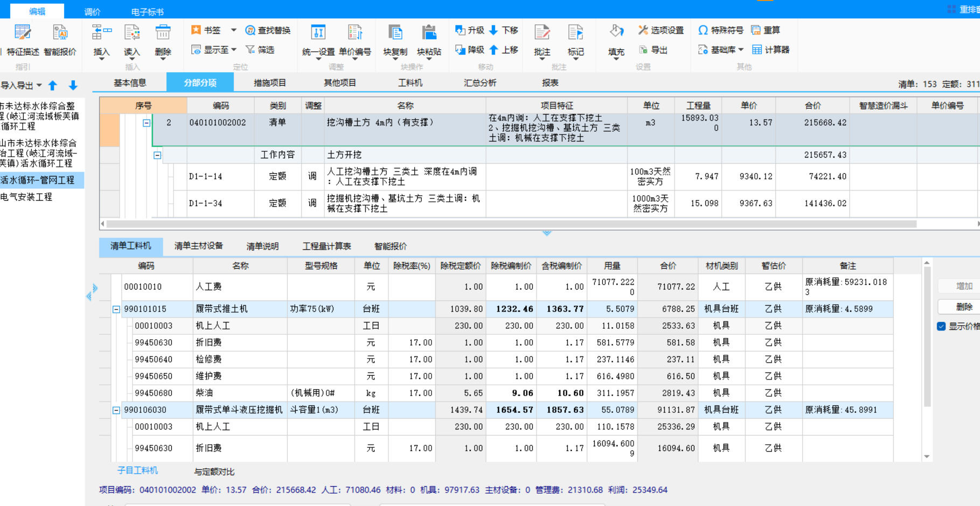Click 重排 at top right
The width and height of the screenshot is (980, 506).
(x=964, y=9)
